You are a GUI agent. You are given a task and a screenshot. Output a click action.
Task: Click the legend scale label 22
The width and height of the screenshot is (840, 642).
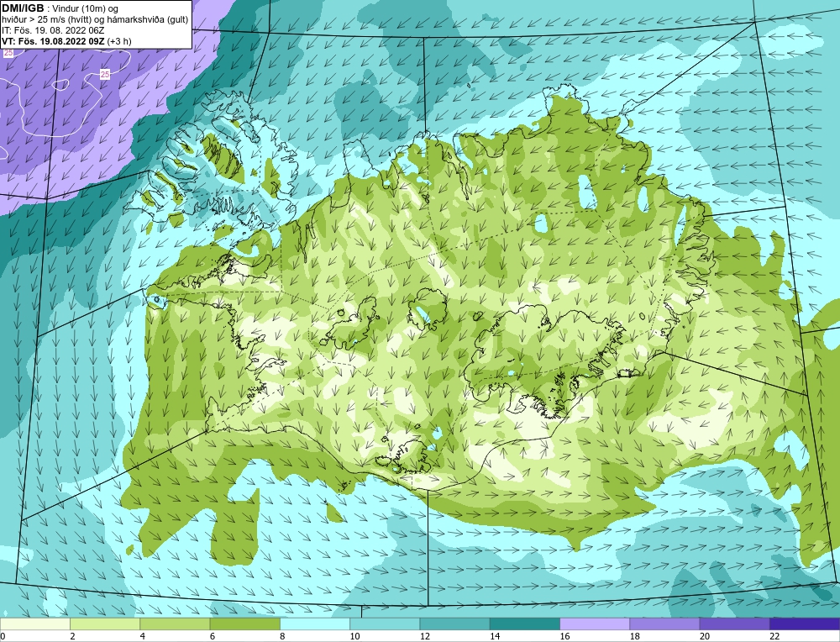(774, 636)
